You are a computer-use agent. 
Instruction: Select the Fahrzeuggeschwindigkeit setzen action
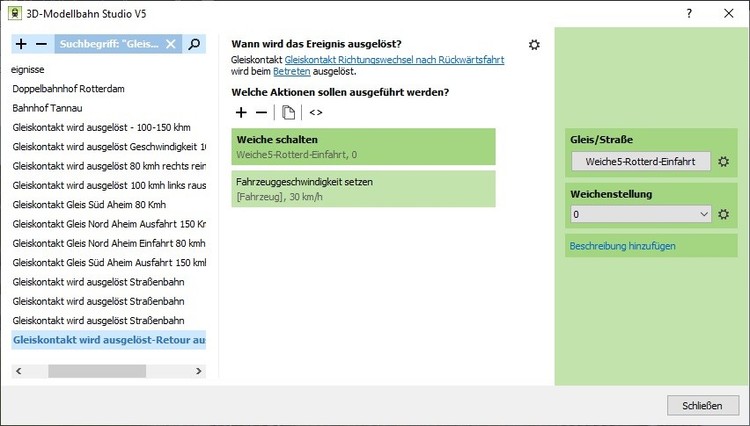point(364,189)
